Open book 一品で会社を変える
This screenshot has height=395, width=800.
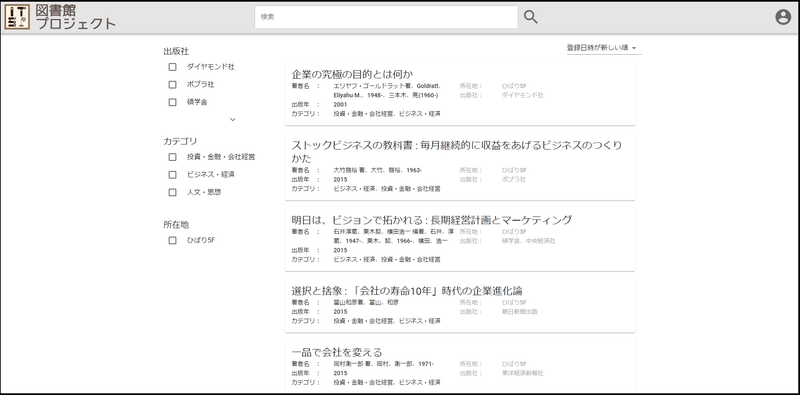337,352
